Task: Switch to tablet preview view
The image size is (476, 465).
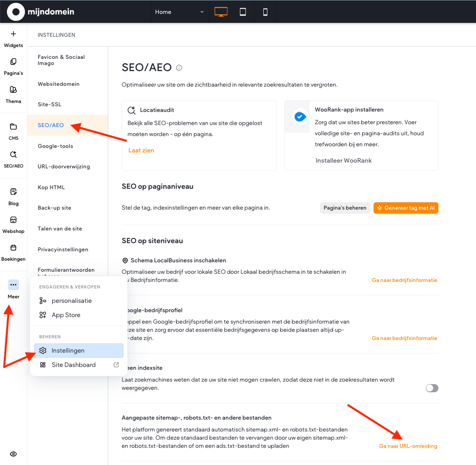Action: 243,12
